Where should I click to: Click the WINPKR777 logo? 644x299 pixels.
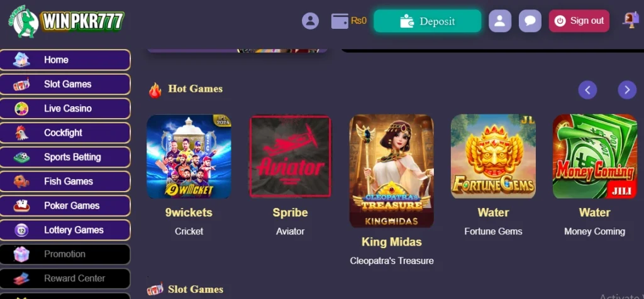click(65, 21)
